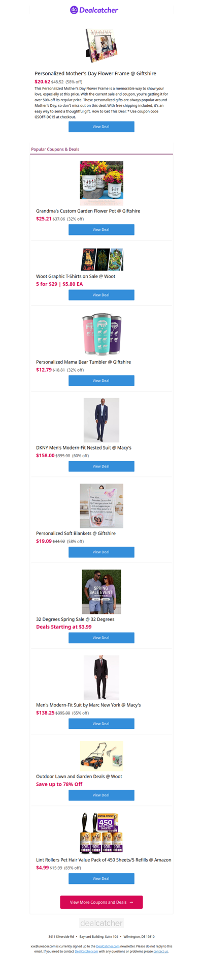Image resolution: width=203 pixels, height=980 pixels.
Task: Open the Woot Graphic T-Shirts thumbnail
Action: pos(101,259)
